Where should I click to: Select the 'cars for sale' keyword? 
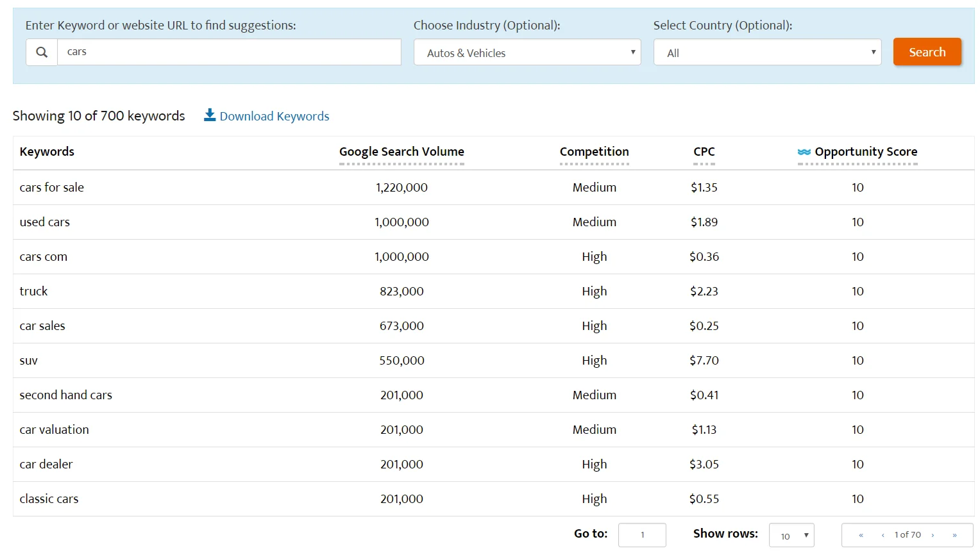(x=52, y=187)
